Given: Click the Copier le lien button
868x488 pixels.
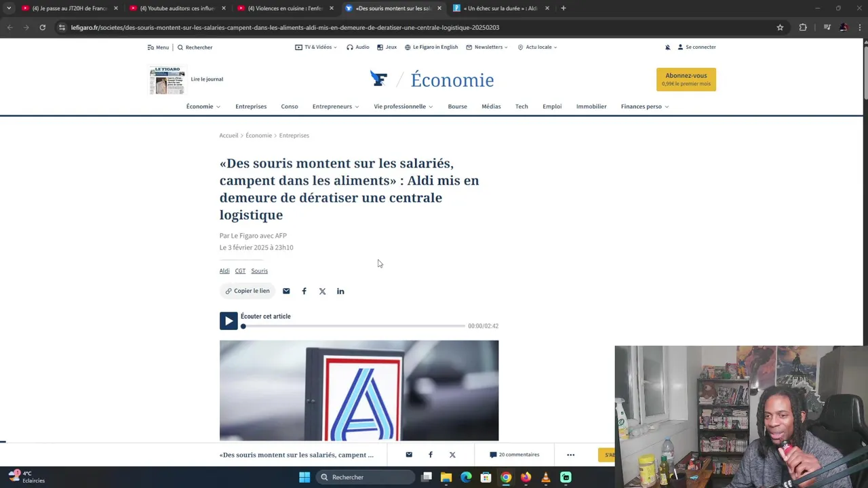Looking at the screenshot, I should 248,291.
